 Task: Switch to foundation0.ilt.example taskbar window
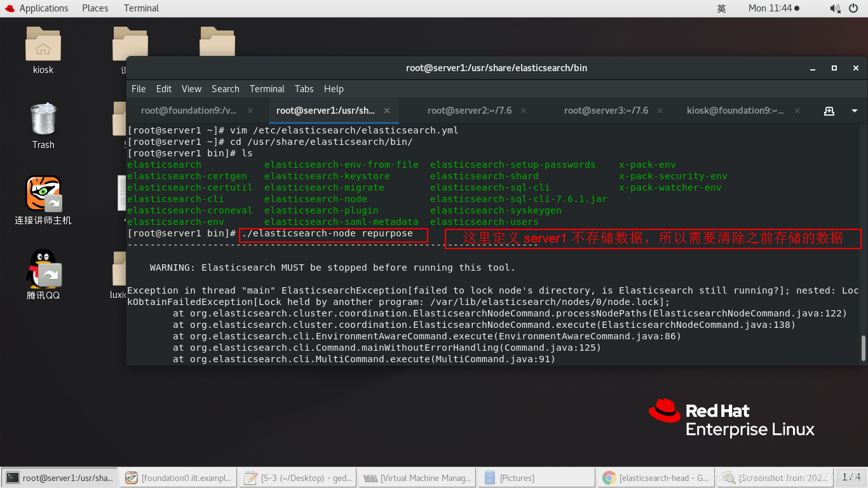pos(179,478)
